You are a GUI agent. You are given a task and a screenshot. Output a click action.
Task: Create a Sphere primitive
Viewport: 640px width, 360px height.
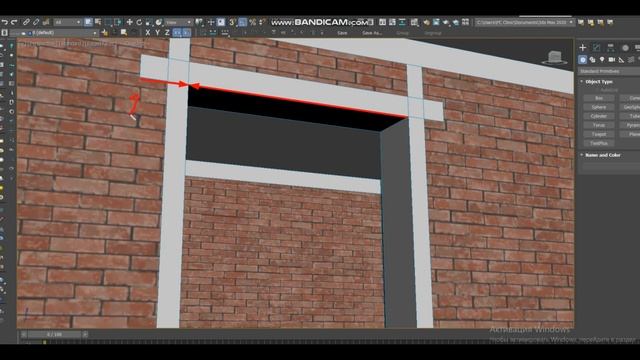[599, 107]
